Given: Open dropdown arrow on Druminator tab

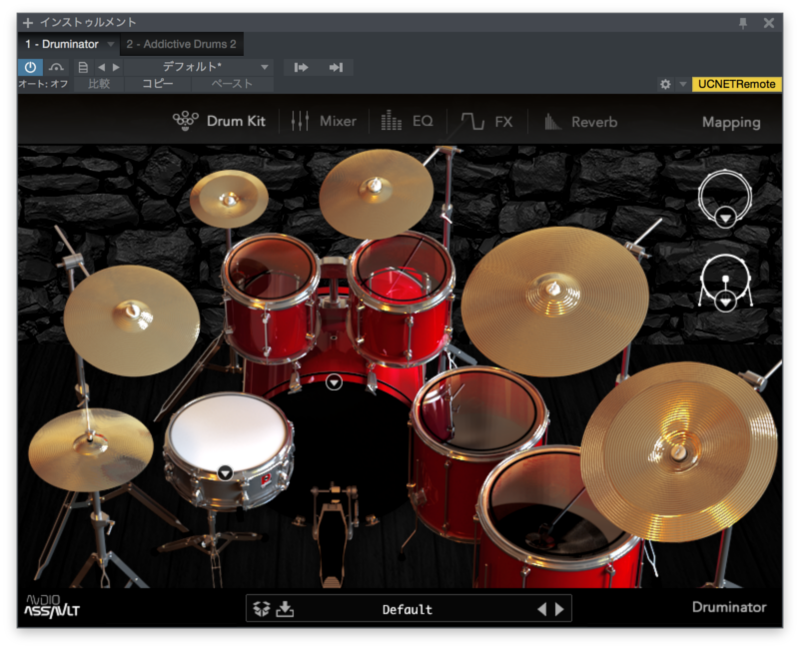Looking at the screenshot, I should pos(111,44).
